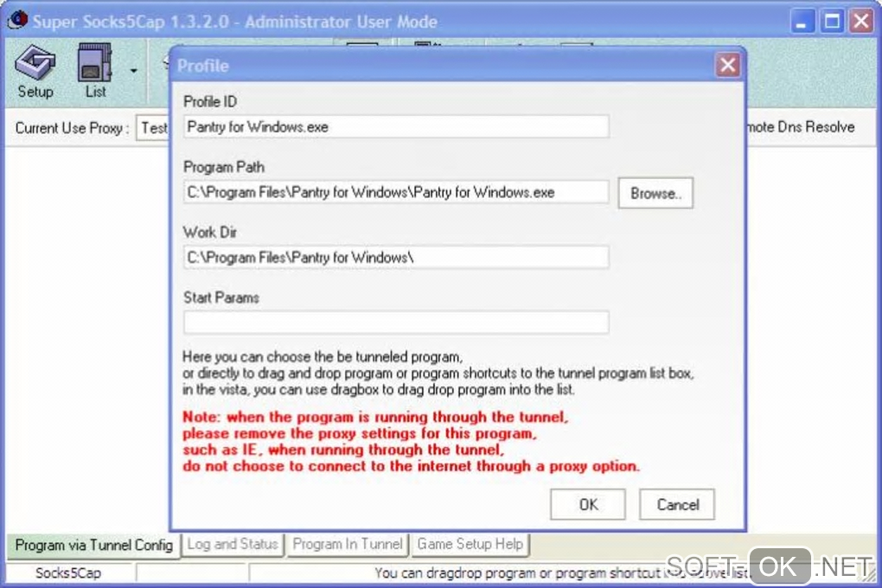
Task: Click the Profile ID text field
Action: (396, 126)
